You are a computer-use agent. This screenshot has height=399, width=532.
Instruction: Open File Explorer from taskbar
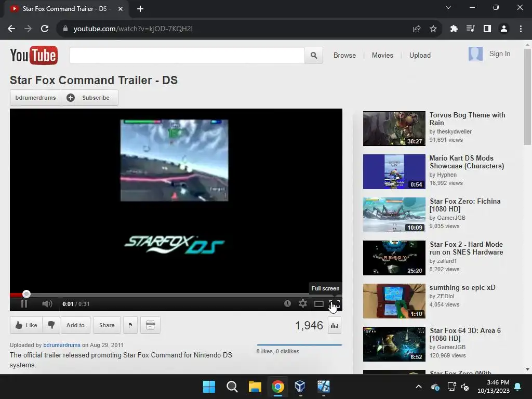[x=255, y=387]
